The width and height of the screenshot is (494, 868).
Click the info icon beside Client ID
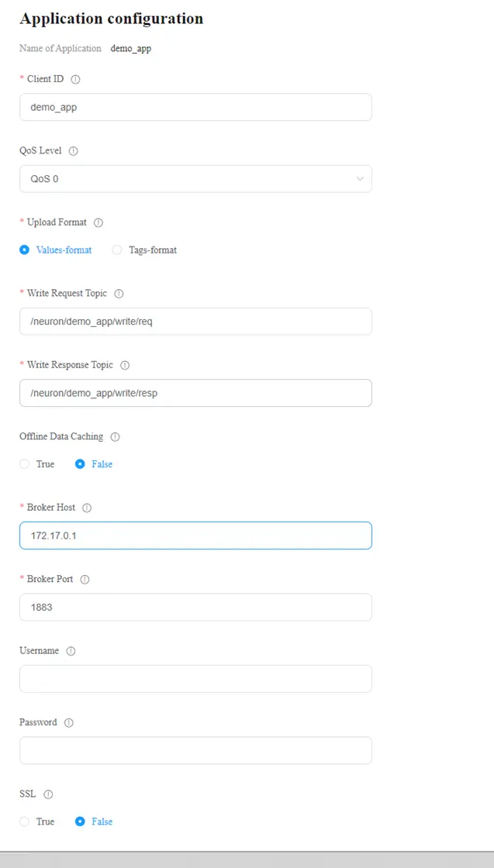pyautogui.click(x=75, y=79)
